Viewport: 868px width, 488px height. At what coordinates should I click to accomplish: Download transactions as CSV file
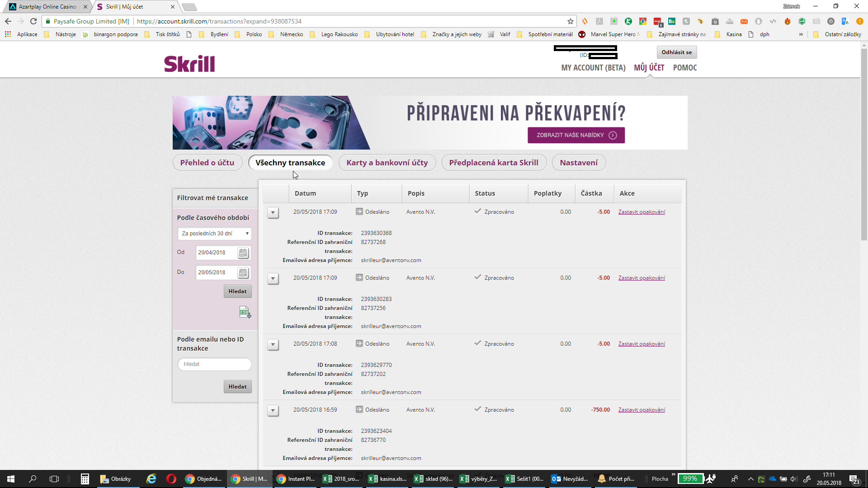click(x=245, y=312)
